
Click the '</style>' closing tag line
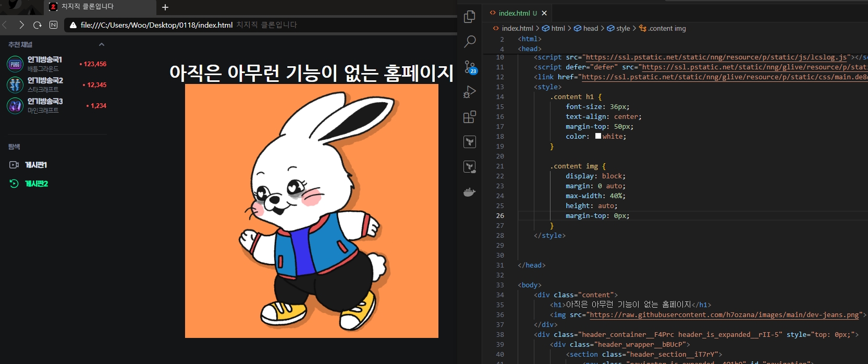[549, 236]
